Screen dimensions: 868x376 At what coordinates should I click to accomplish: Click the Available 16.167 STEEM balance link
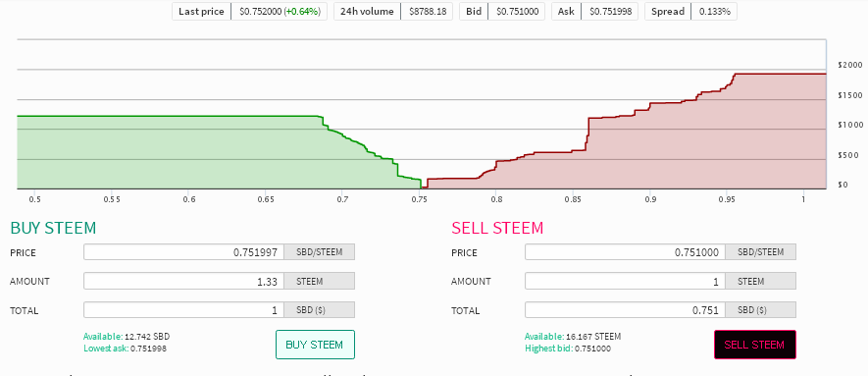pyautogui.click(x=573, y=336)
